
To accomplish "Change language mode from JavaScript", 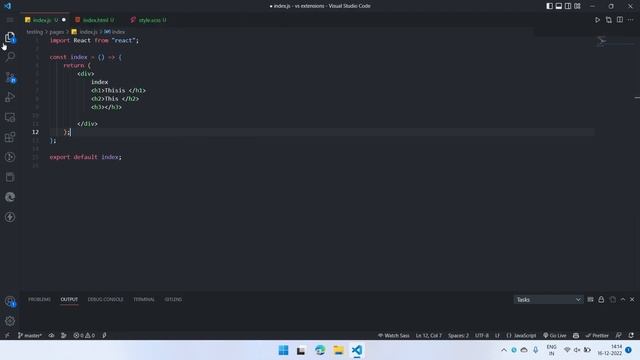I will tap(521, 336).
